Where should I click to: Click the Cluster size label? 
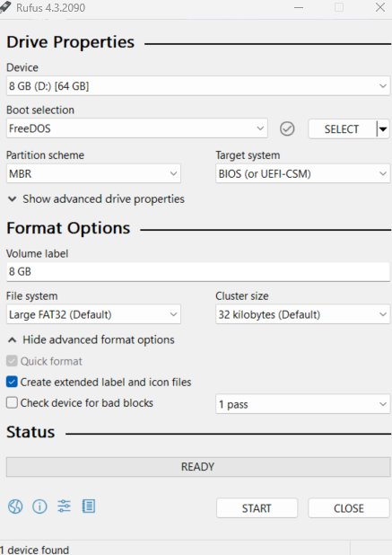pos(242,295)
